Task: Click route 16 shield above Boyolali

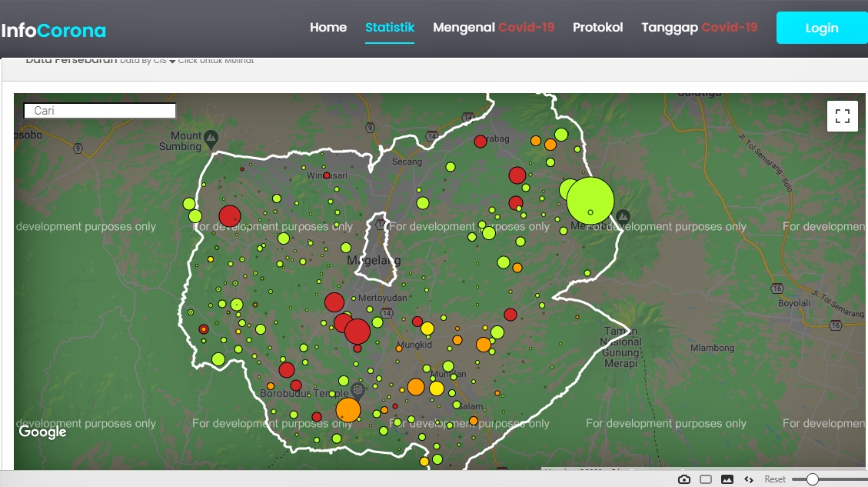Action: tap(777, 288)
